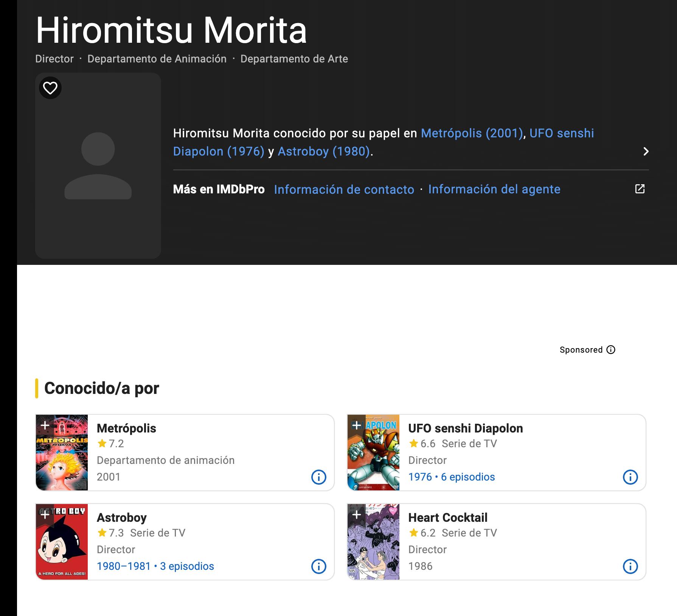Jump to Departamento de Animación credits
Viewport: 677px width, 616px height.
(157, 59)
